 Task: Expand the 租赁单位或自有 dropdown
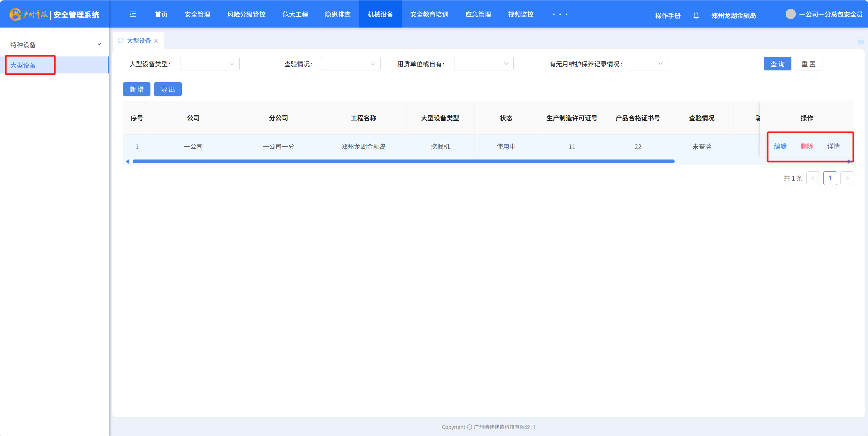(x=483, y=64)
